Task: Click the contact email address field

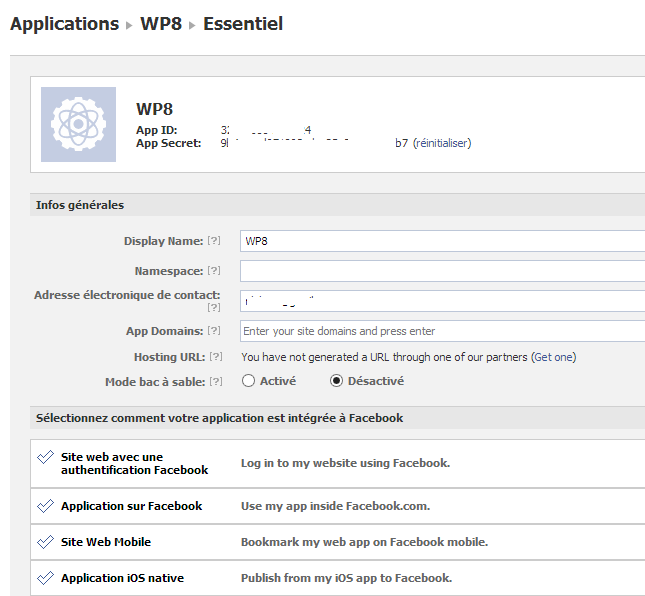Action: [442, 301]
